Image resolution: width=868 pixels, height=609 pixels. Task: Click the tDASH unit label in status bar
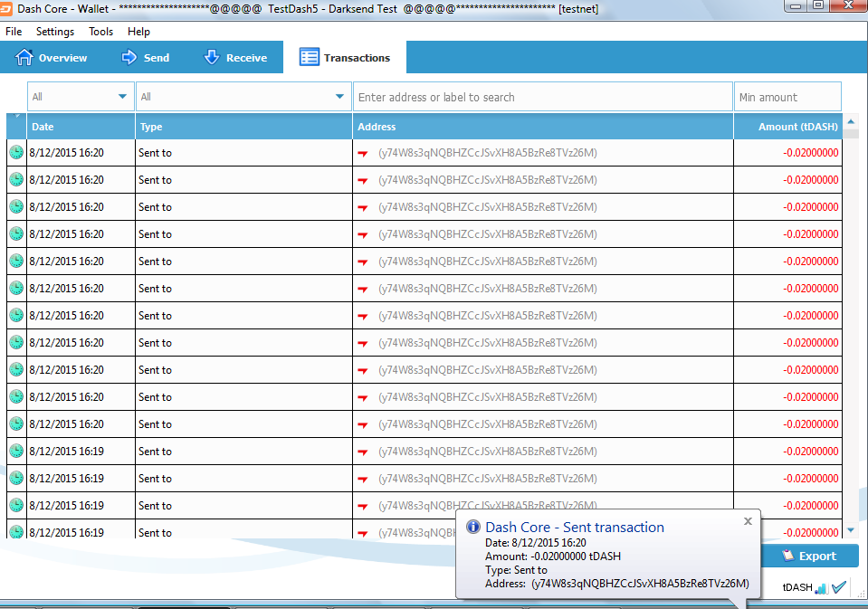797,587
